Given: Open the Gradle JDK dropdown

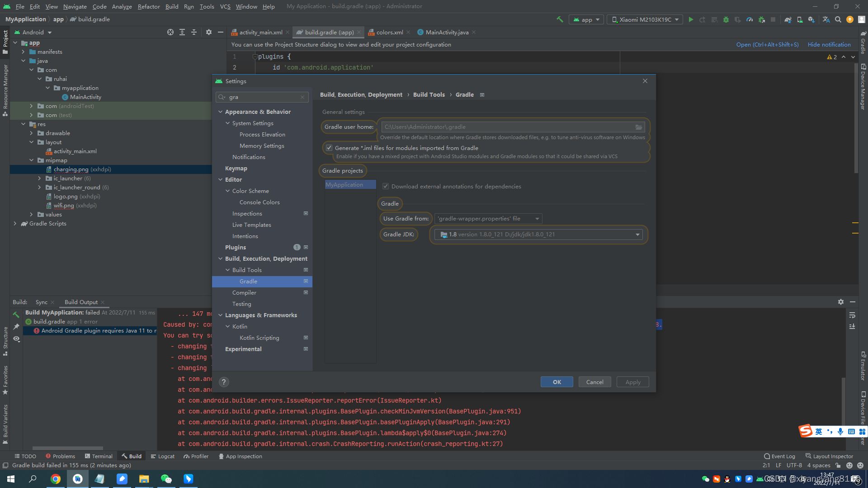Looking at the screenshot, I should pyautogui.click(x=638, y=235).
